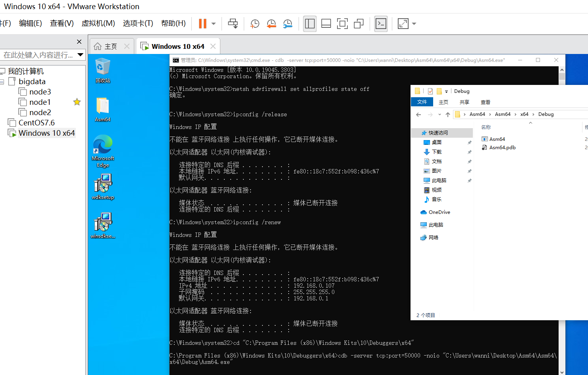Screen dimensions: 588x375
Task: Open 音乐 in Explorer navigation pane
Action: click(x=437, y=200)
